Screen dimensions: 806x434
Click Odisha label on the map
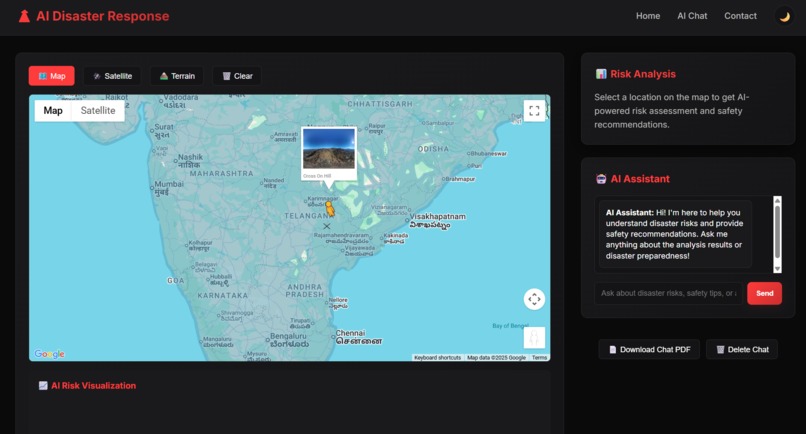pyautogui.click(x=433, y=149)
